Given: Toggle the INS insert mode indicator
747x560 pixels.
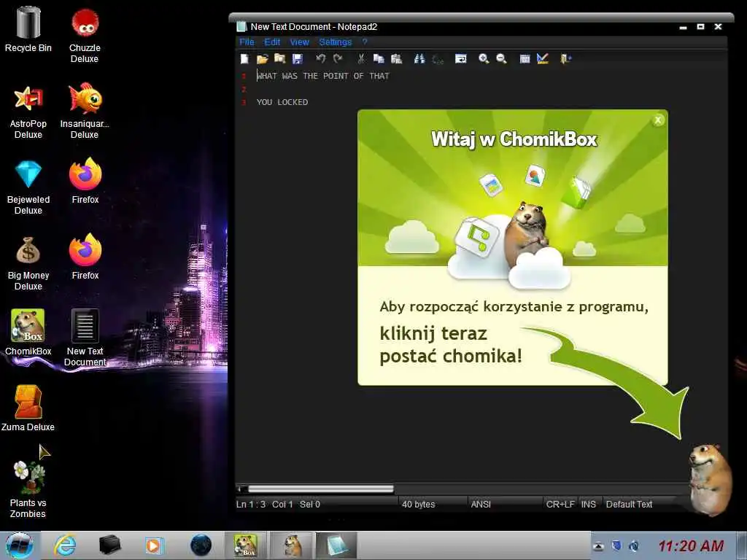Looking at the screenshot, I should pos(589,504).
